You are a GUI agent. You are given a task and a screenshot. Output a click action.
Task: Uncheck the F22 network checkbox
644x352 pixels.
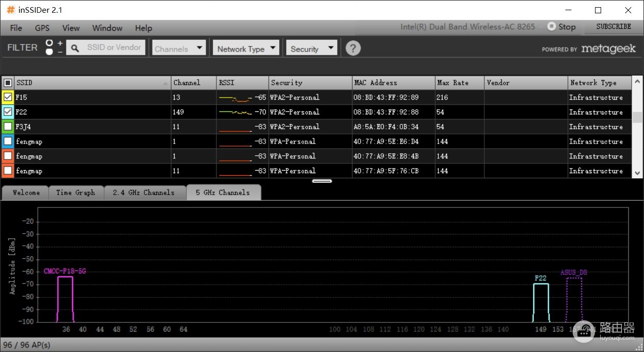8,112
